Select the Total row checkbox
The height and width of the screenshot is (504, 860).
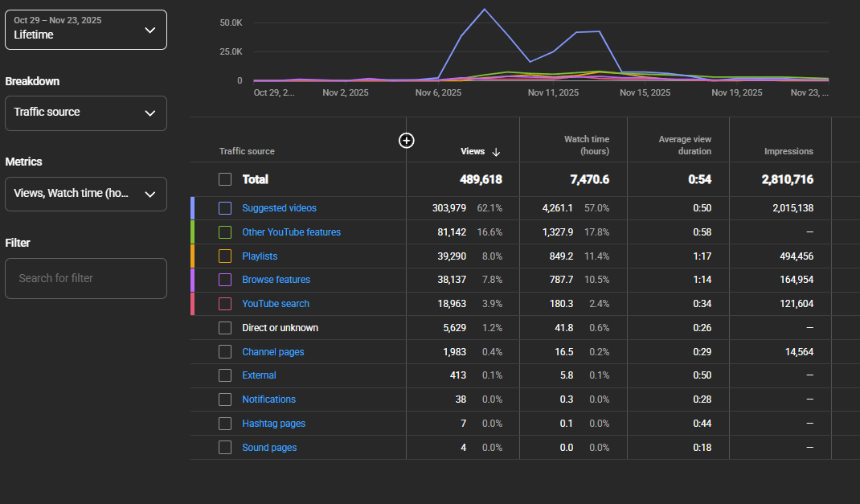[x=225, y=179]
